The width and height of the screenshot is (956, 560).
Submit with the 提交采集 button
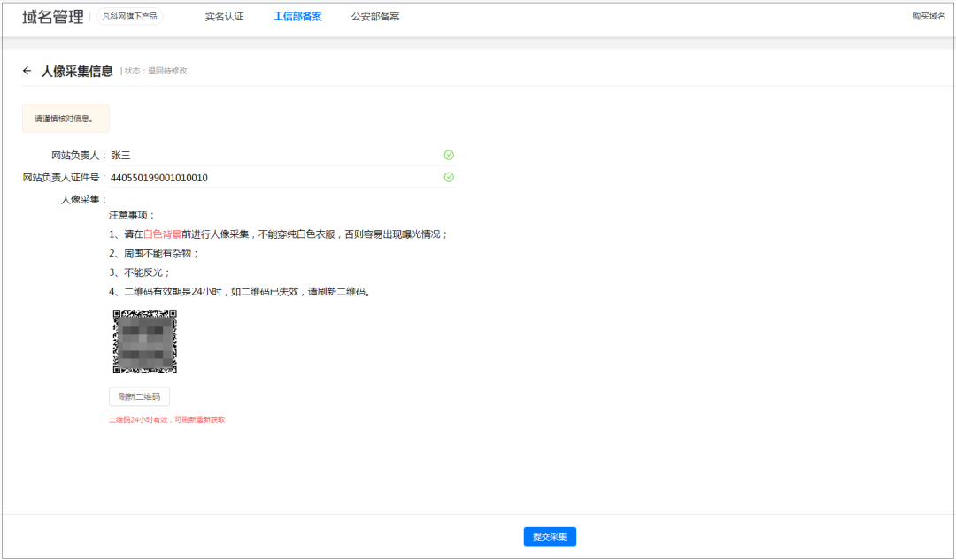[550, 536]
